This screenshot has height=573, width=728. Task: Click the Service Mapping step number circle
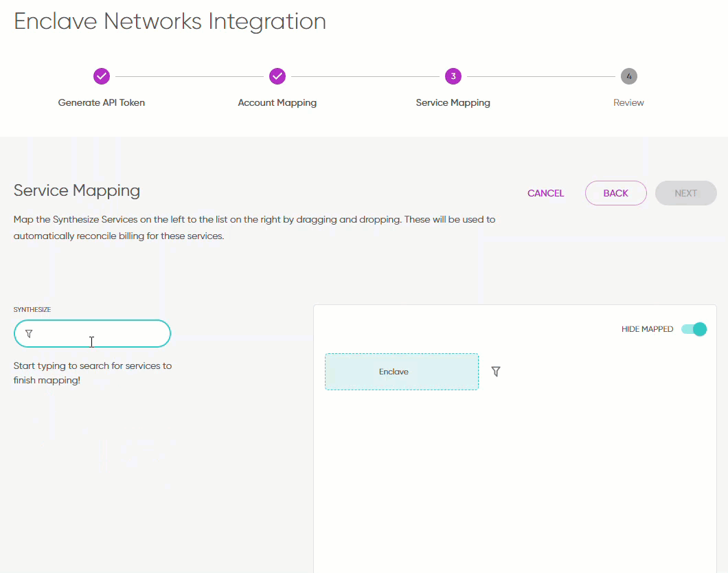click(x=453, y=76)
